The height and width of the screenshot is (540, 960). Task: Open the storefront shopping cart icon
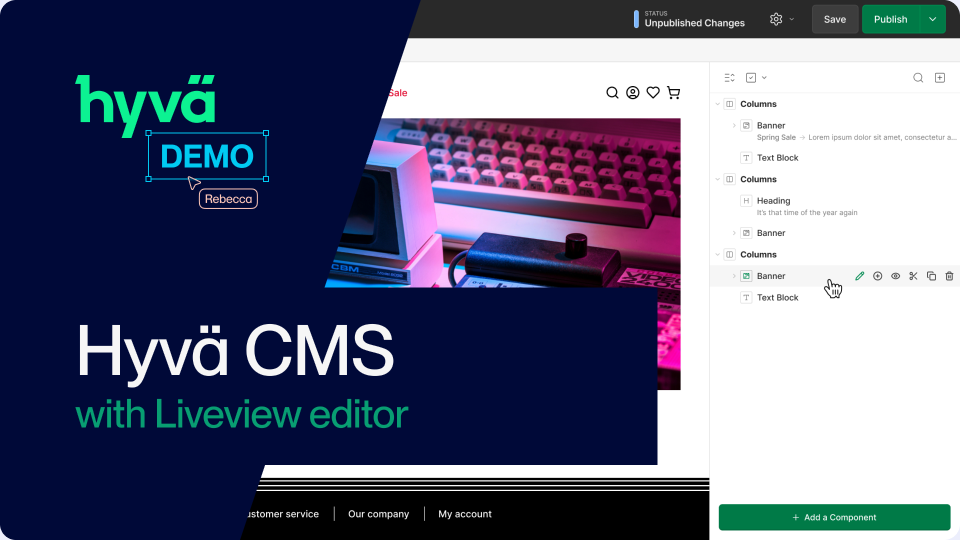coord(673,92)
